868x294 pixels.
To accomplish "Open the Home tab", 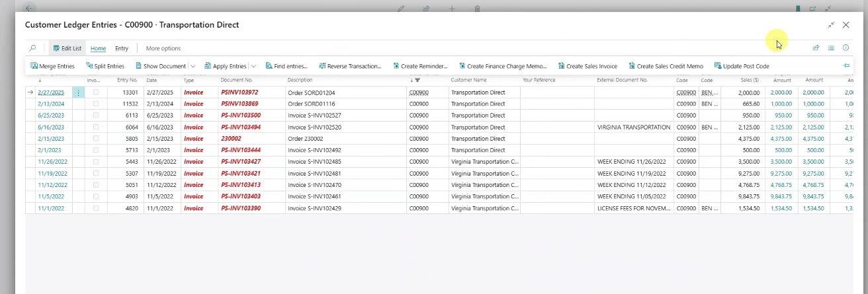I will pos(98,48).
